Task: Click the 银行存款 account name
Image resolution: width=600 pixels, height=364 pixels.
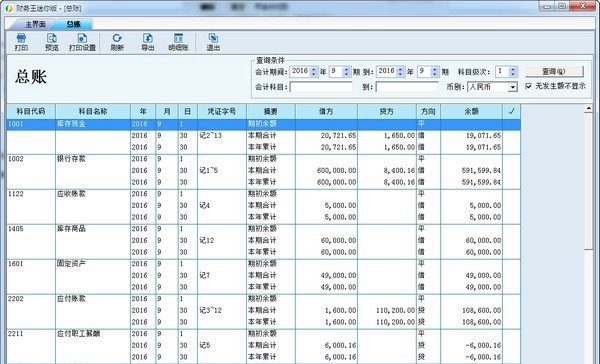Action: [71, 159]
